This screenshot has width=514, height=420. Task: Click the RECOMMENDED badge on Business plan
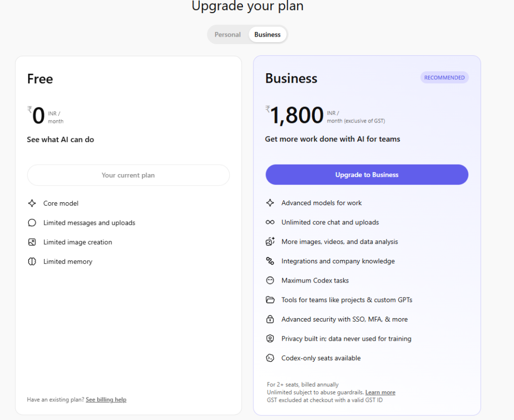(444, 77)
